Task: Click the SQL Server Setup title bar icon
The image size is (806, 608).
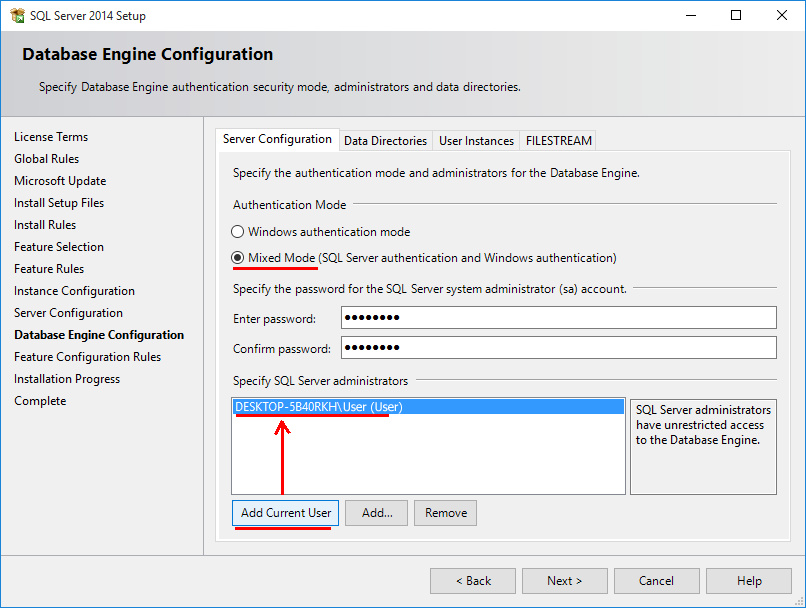Action: [x=17, y=15]
